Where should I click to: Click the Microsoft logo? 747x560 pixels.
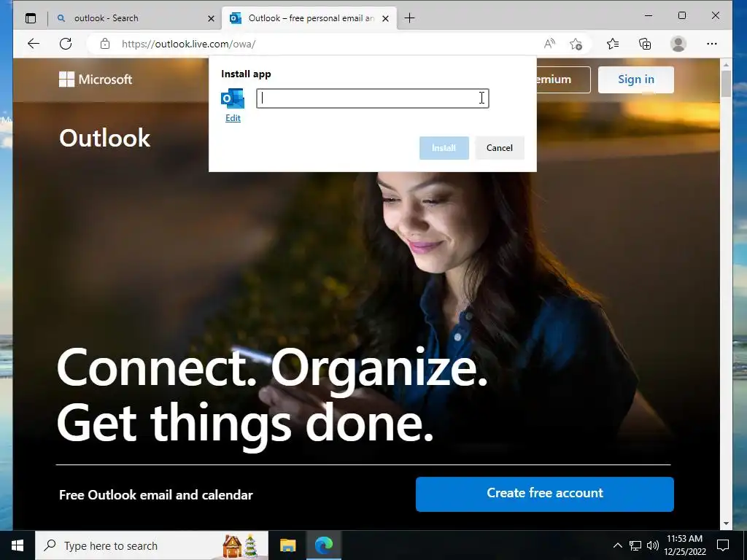click(x=96, y=79)
